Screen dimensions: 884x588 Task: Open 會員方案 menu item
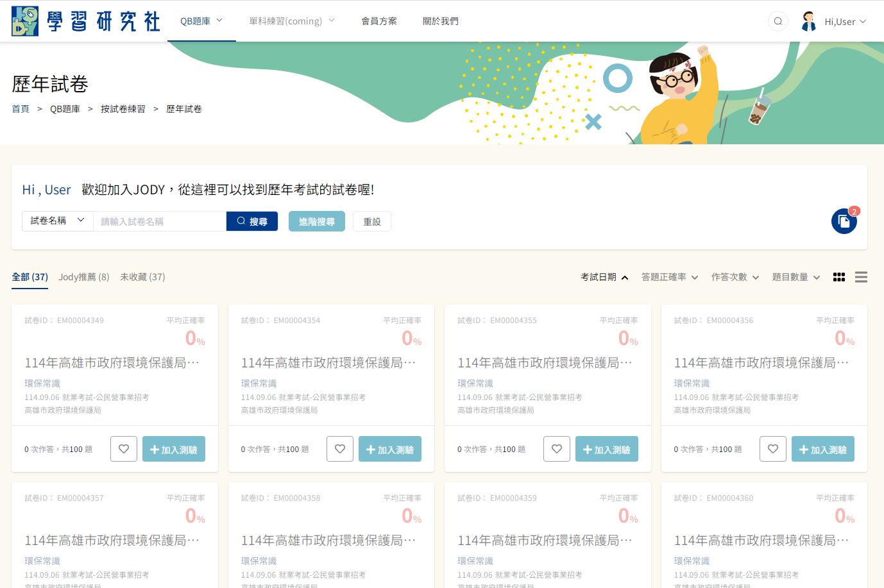[x=378, y=21]
